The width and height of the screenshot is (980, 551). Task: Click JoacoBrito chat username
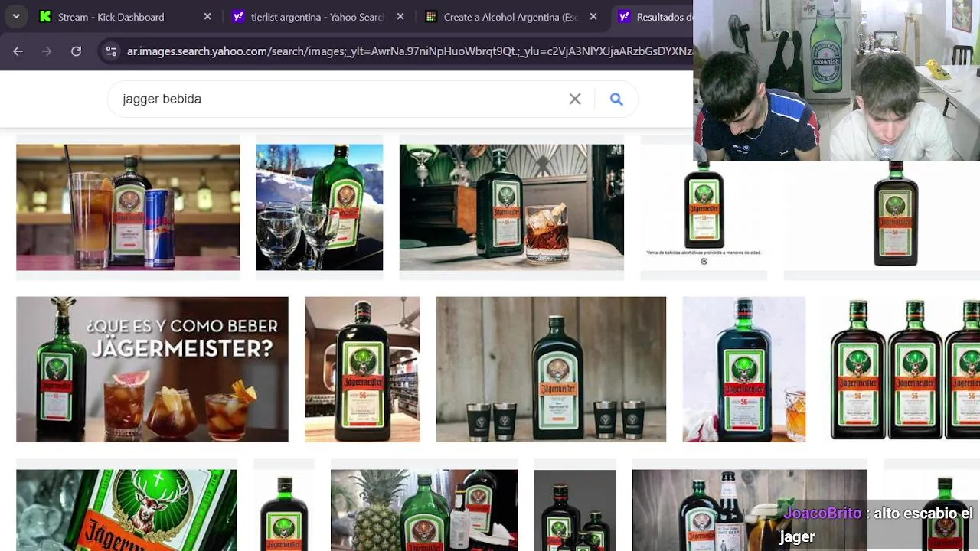coord(822,514)
